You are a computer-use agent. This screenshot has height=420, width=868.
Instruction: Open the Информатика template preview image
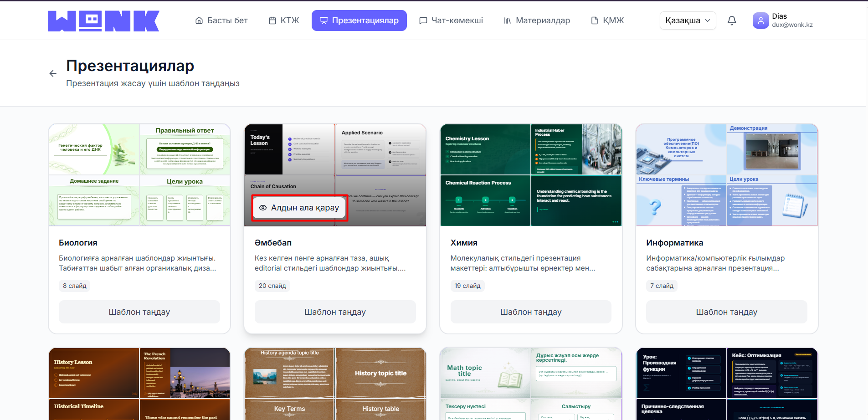pyautogui.click(x=726, y=175)
